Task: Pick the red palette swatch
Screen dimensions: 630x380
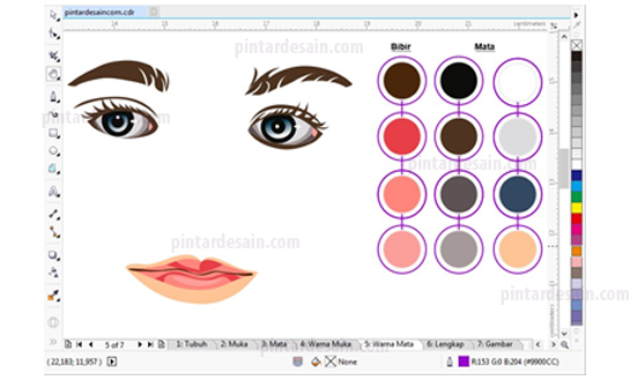Action: click(577, 219)
